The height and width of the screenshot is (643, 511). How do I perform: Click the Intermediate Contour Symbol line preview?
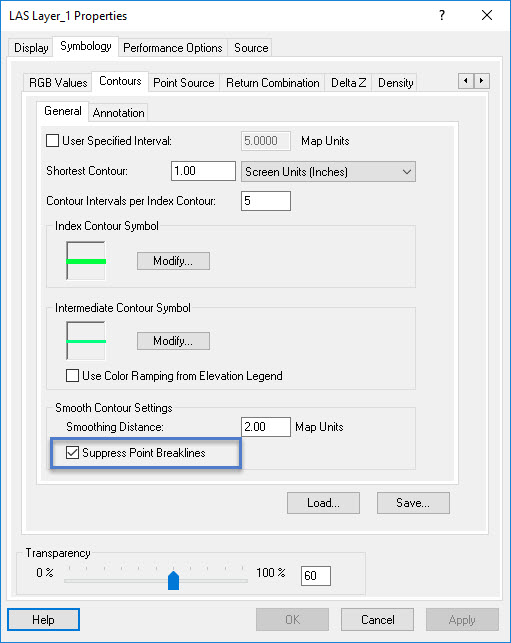[x=86, y=341]
